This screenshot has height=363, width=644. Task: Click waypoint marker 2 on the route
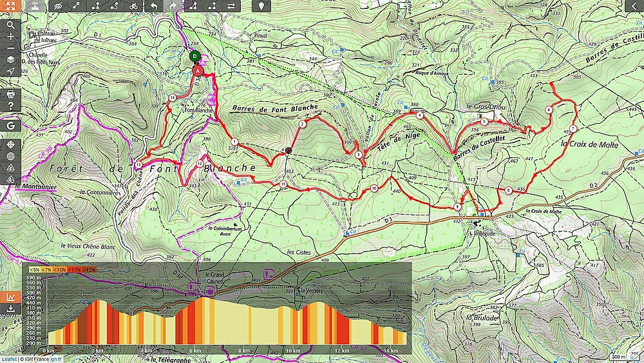302,124
